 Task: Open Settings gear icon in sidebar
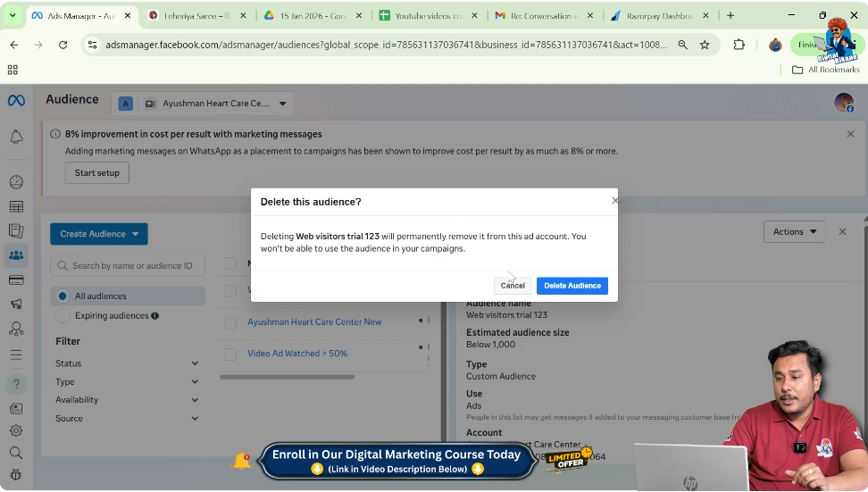(17, 430)
